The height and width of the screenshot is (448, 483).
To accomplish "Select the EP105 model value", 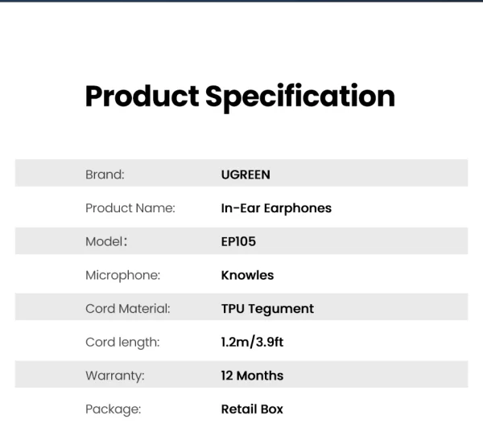I will coord(238,241).
